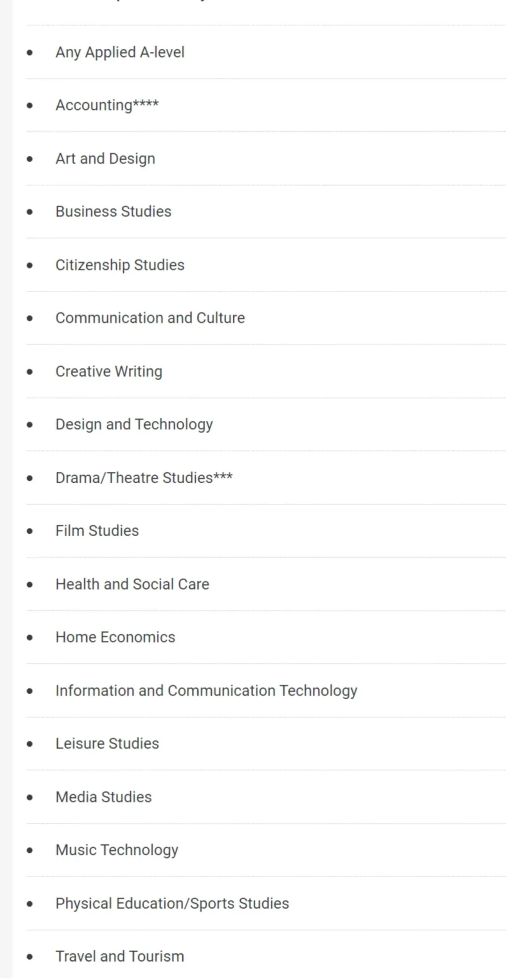Click Citizenship Studies entry
Image resolution: width=506 pixels, height=980 pixels.
[120, 265]
